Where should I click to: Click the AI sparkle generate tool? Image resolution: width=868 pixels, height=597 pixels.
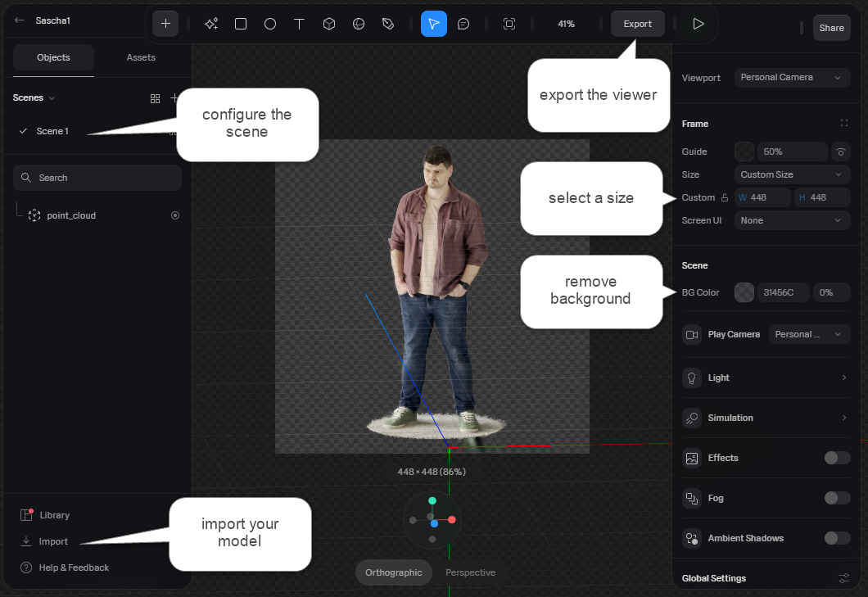[x=211, y=24]
